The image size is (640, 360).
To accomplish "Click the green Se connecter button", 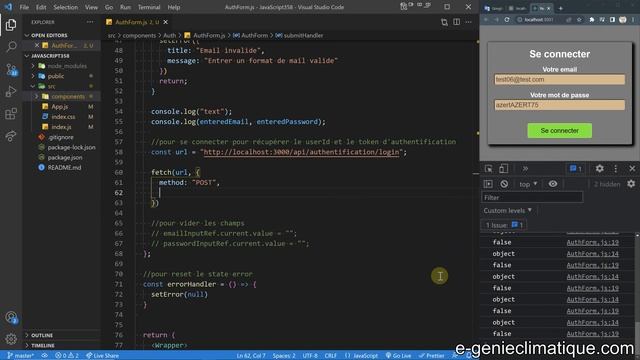I will click(x=560, y=131).
